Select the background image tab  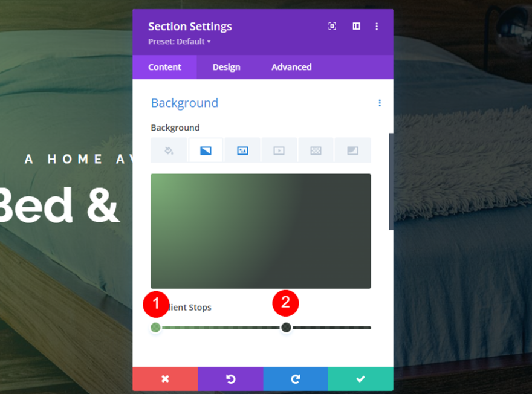click(x=242, y=150)
